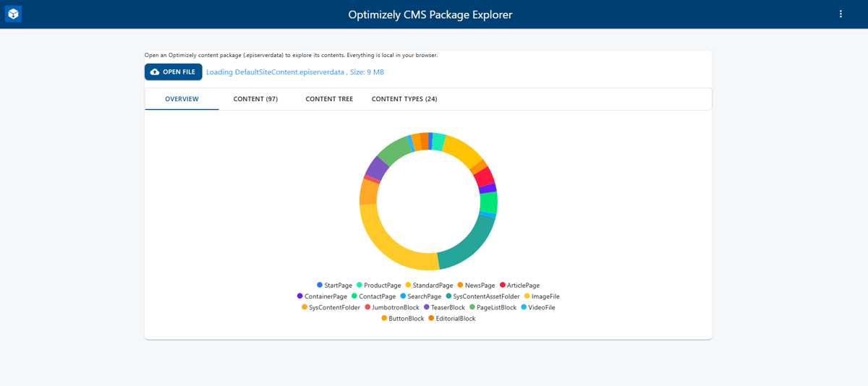This screenshot has height=386, width=868.
Task: Switch to the Overview tab
Action: pyautogui.click(x=182, y=99)
